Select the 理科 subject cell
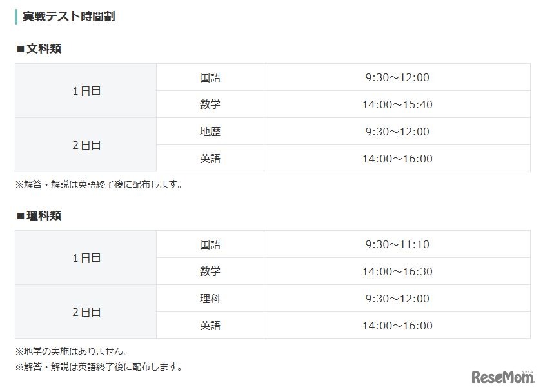Screen dimensions: 543x392 click(x=210, y=299)
